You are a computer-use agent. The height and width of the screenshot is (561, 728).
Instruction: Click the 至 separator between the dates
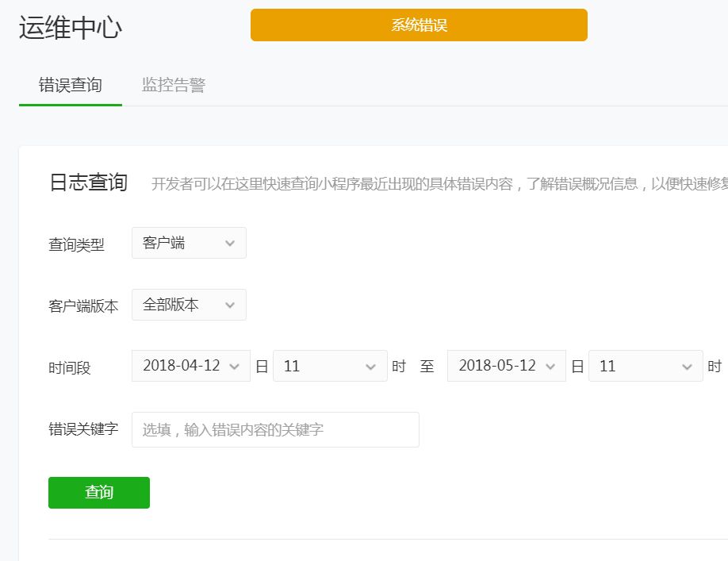pyautogui.click(x=427, y=367)
